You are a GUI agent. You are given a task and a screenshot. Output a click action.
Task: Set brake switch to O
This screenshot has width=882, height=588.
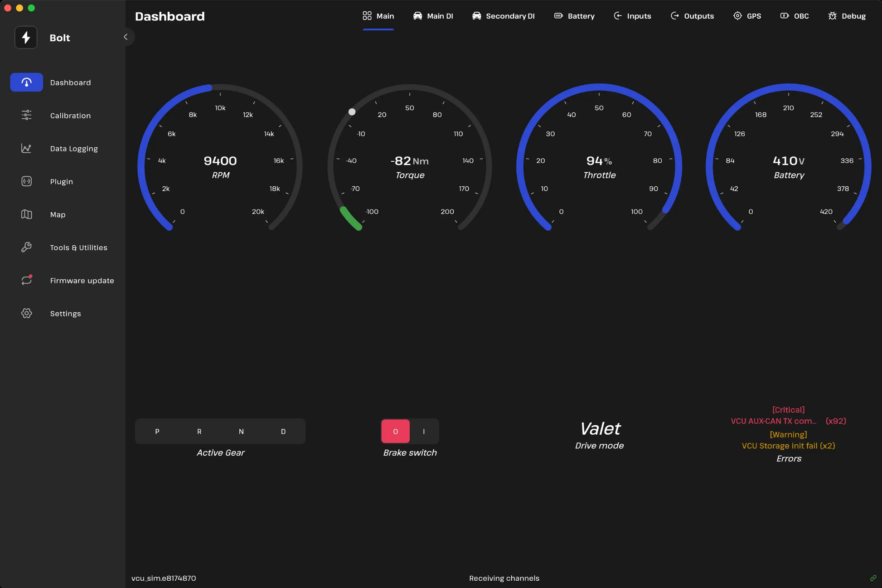pos(395,431)
